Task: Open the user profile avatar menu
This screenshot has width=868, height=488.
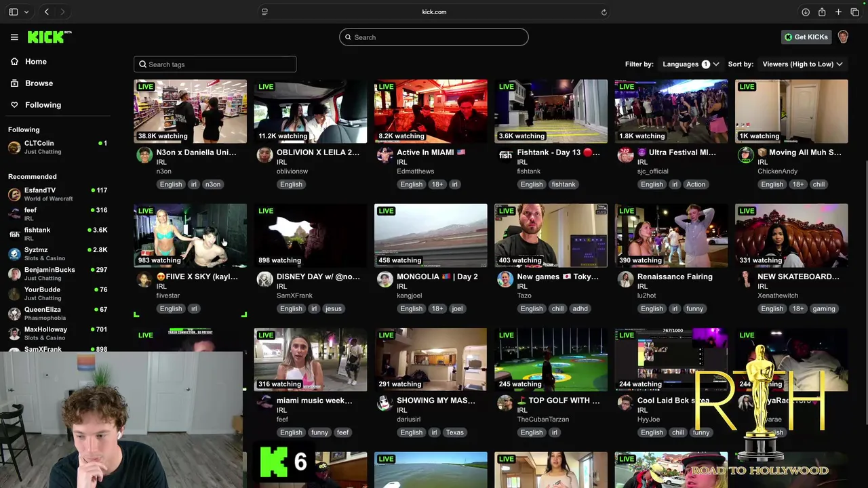Action: [843, 37]
